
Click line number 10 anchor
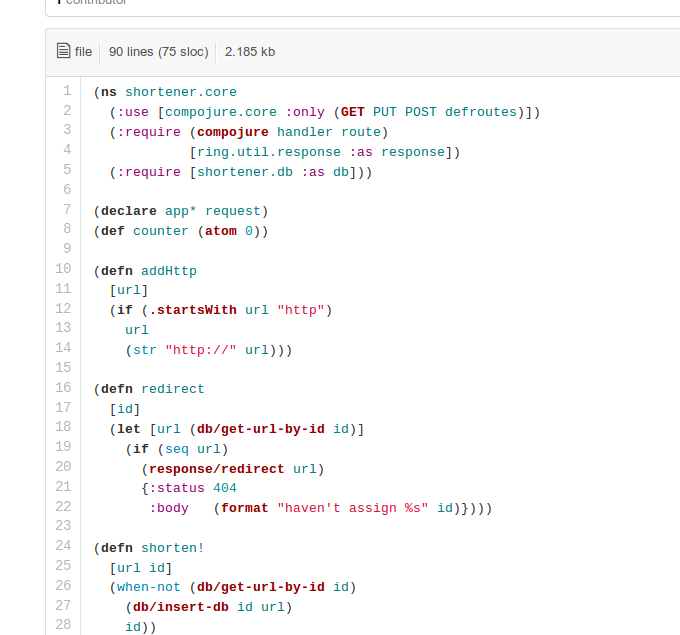click(63, 269)
